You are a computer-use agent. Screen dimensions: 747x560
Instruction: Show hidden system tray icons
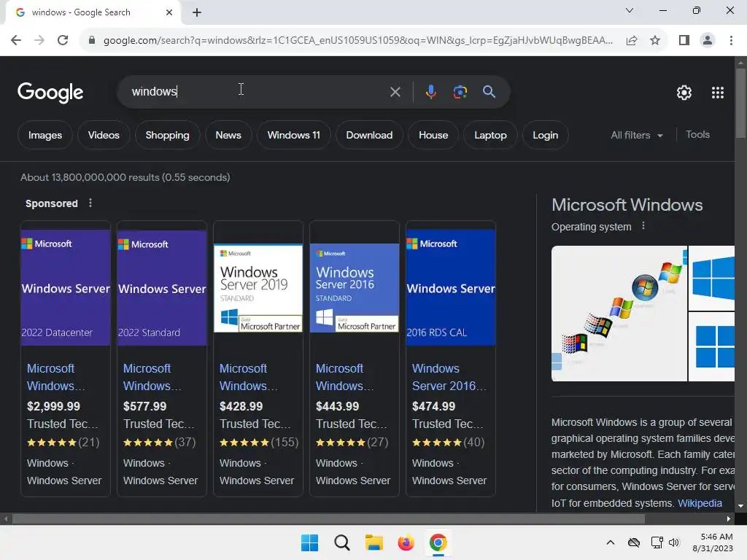coord(611,542)
